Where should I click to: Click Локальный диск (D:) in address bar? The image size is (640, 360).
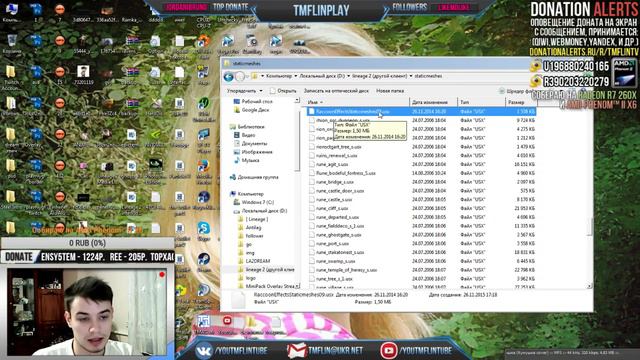pyautogui.click(x=322, y=76)
